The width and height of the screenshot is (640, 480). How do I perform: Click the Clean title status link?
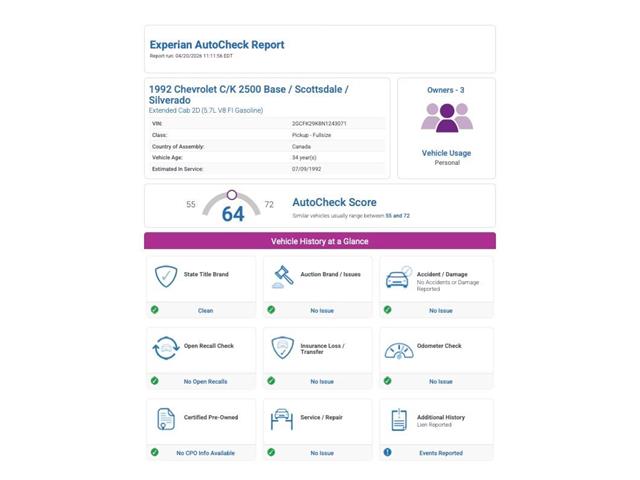pyautogui.click(x=205, y=311)
